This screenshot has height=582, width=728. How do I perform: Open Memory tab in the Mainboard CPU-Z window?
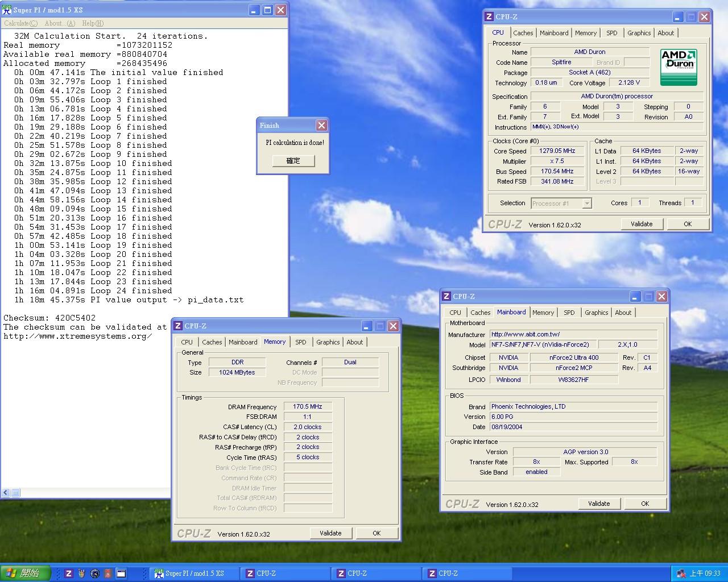[x=543, y=313]
